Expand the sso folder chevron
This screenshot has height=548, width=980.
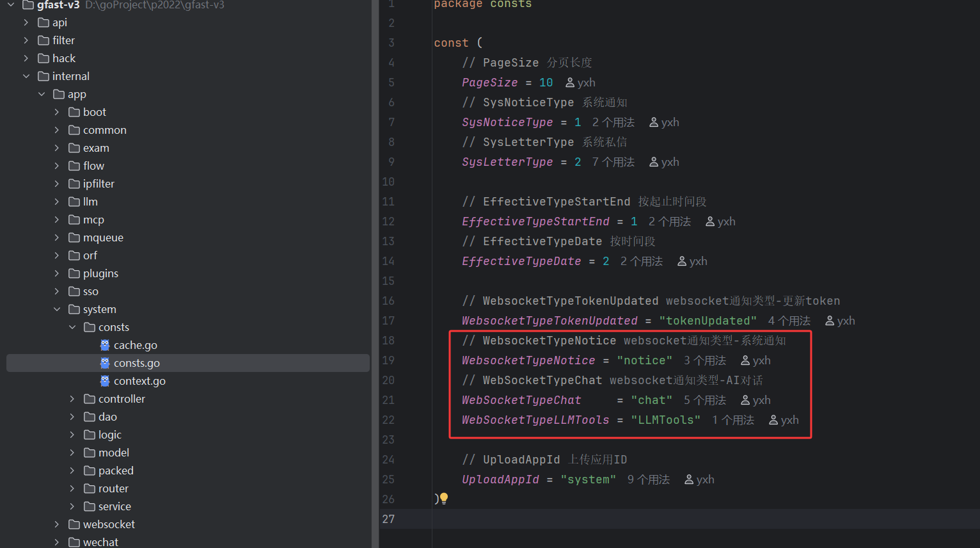[x=57, y=291]
